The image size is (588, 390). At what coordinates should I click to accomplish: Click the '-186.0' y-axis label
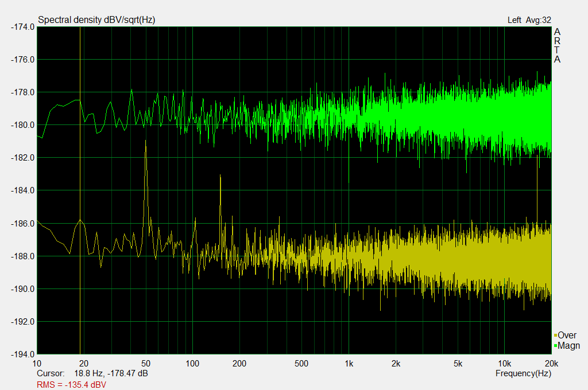pos(22,224)
